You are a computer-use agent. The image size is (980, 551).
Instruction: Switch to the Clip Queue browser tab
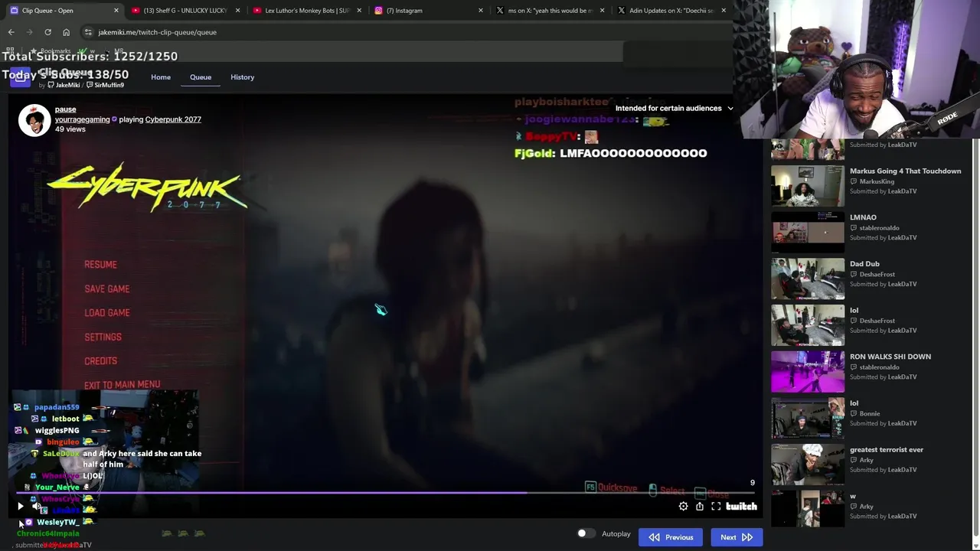64,11
